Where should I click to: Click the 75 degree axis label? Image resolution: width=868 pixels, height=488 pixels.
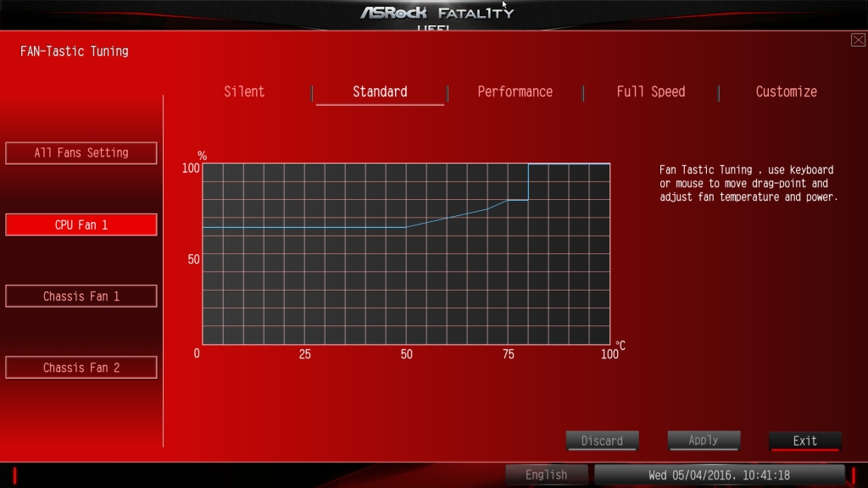tap(509, 354)
